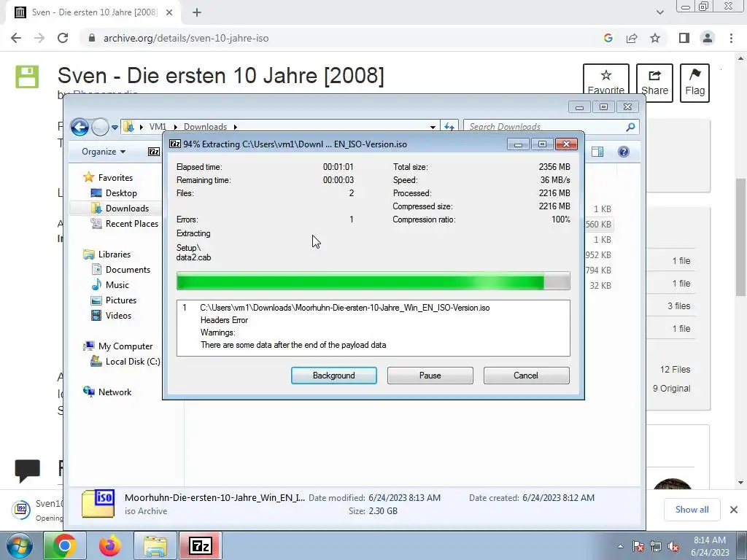Toggle Chrome side panel icon
The width and height of the screenshot is (747, 560).
tap(684, 38)
